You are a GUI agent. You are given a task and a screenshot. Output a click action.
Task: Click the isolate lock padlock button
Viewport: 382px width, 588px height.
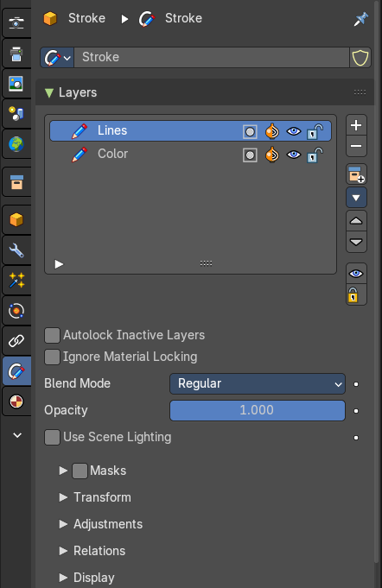pos(356,294)
